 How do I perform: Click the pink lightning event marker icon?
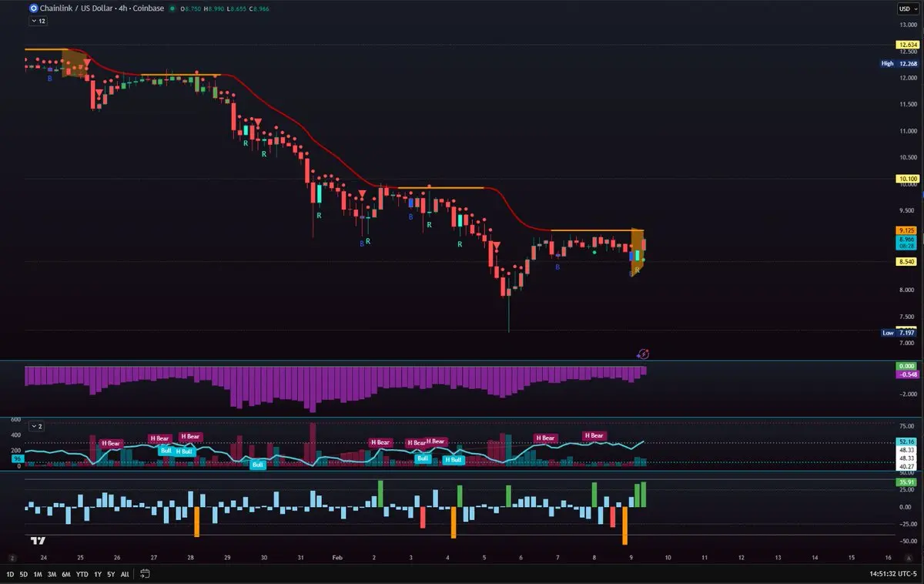644,354
